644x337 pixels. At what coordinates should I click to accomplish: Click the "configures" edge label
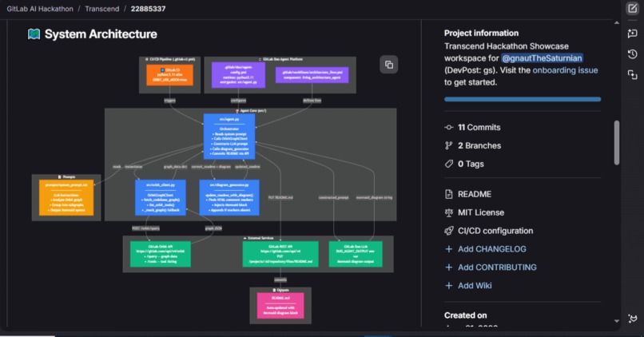pyautogui.click(x=238, y=100)
